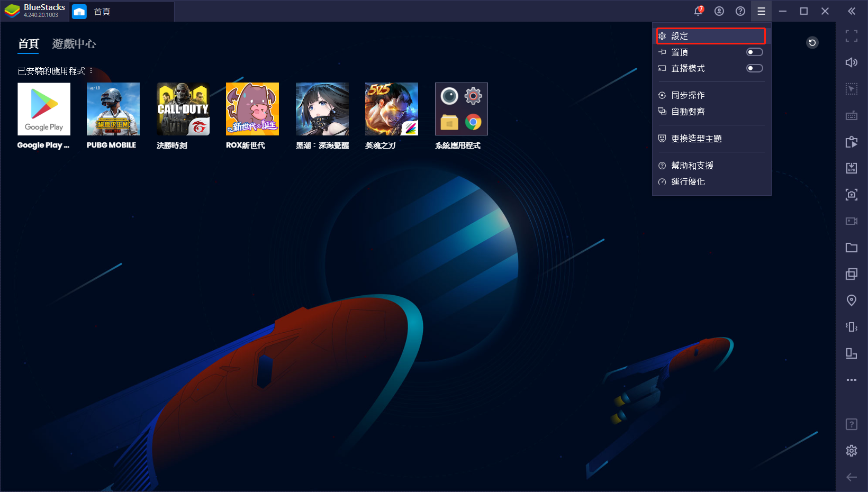Viewport: 868px width, 492px height.
Task: Close the hamburger menu button
Action: click(x=761, y=11)
